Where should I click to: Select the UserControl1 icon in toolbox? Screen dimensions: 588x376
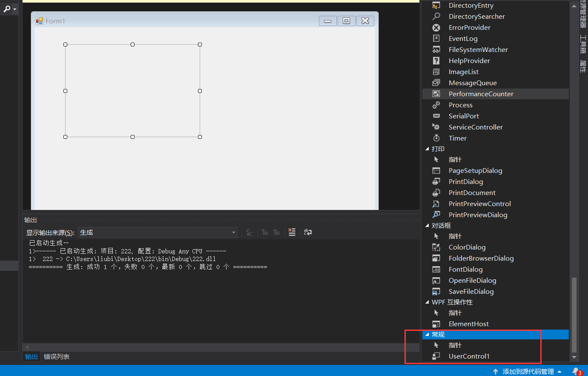pyautogui.click(x=436, y=356)
